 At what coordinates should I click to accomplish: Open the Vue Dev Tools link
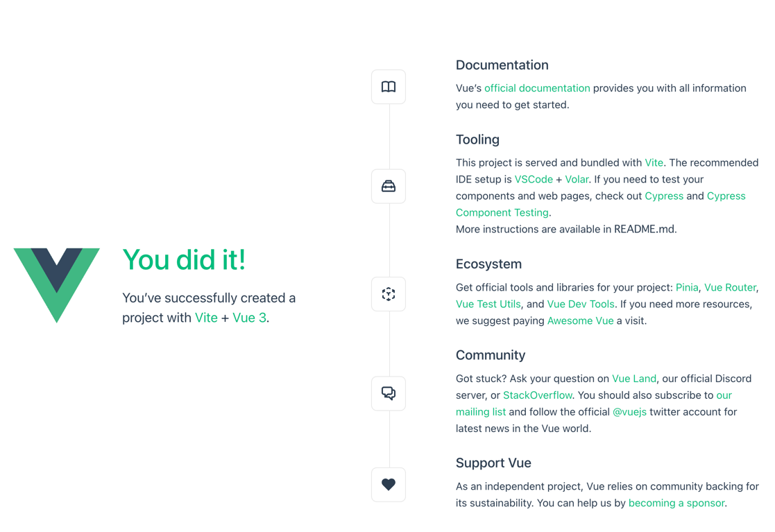point(580,304)
